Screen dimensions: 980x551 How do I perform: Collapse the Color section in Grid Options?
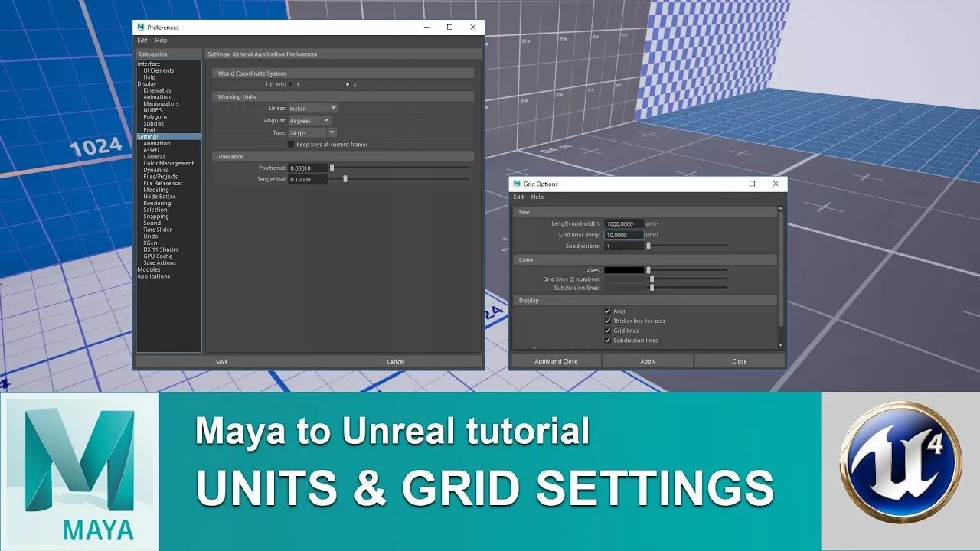tap(645, 260)
